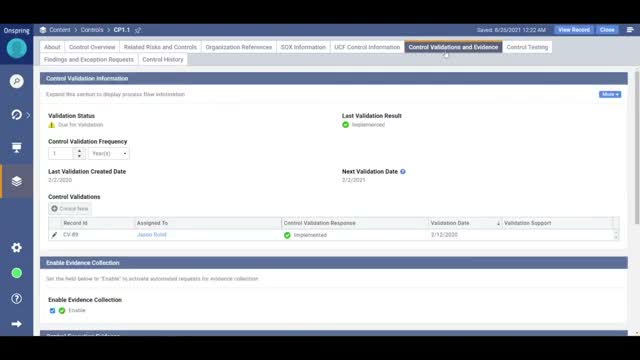The width and height of the screenshot is (640, 360).
Task: Open the dashboards presentation icon
Action: pos(16,147)
